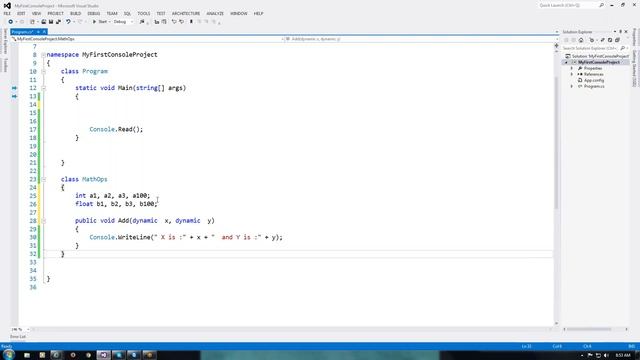The height and width of the screenshot is (360, 640).
Task: Open the EDIT menu
Action: pos(21,13)
